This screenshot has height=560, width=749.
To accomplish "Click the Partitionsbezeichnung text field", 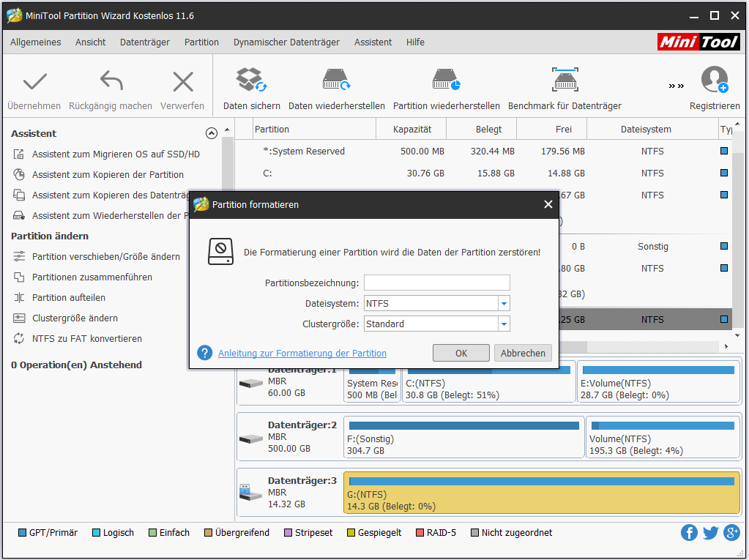I will click(436, 283).
